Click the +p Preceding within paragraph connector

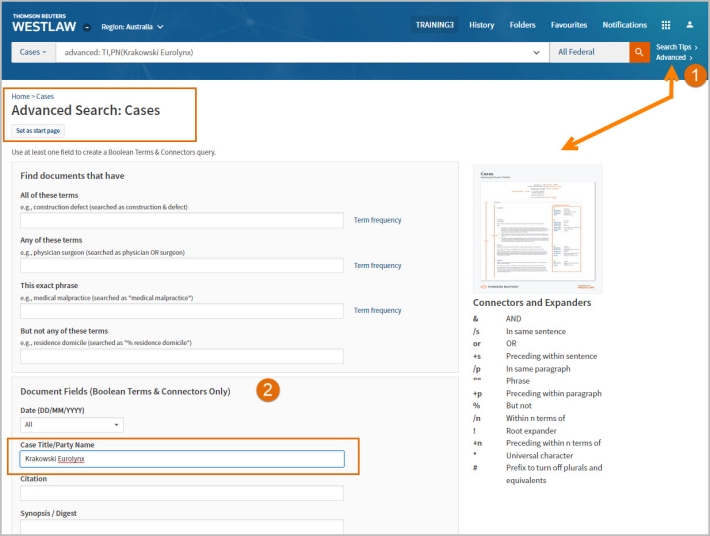537,393
